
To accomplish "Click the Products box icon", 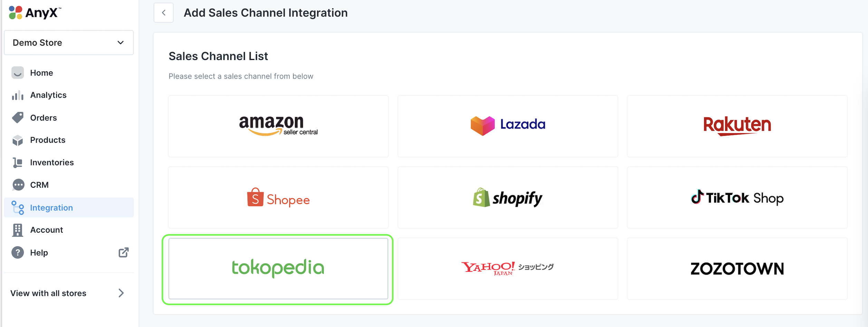I will point(18,140).
